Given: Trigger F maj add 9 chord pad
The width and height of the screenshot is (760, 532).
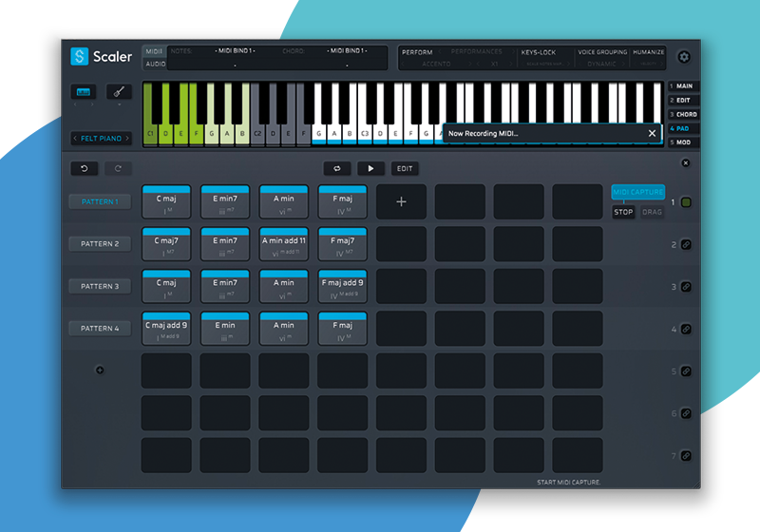Looking at the screenshot, I should click(342, 286).
